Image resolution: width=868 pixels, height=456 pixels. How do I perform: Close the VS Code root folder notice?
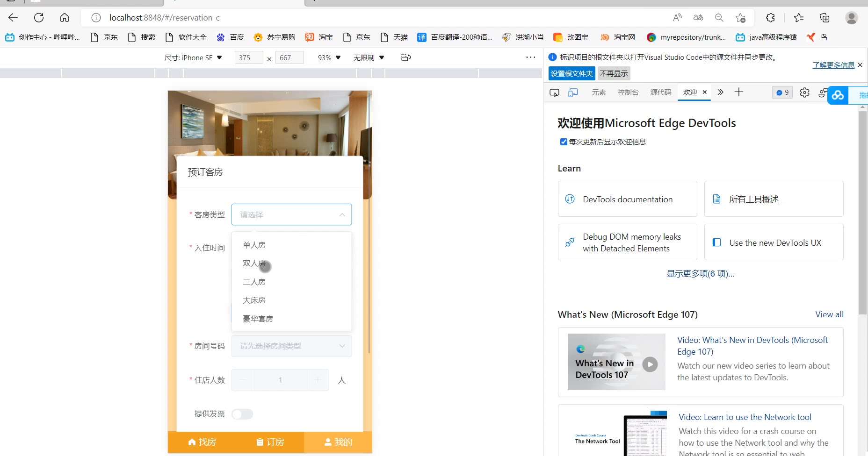pos(860,65)
